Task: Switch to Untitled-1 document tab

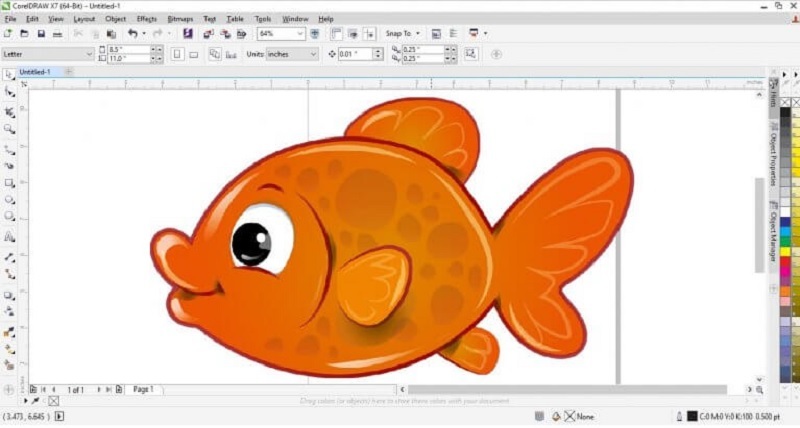Action: coord(35,72)
